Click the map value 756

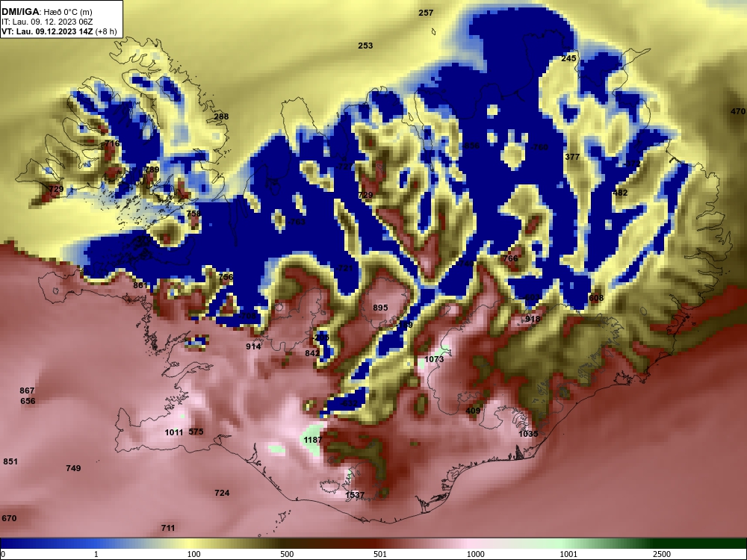tap(226, 277)
